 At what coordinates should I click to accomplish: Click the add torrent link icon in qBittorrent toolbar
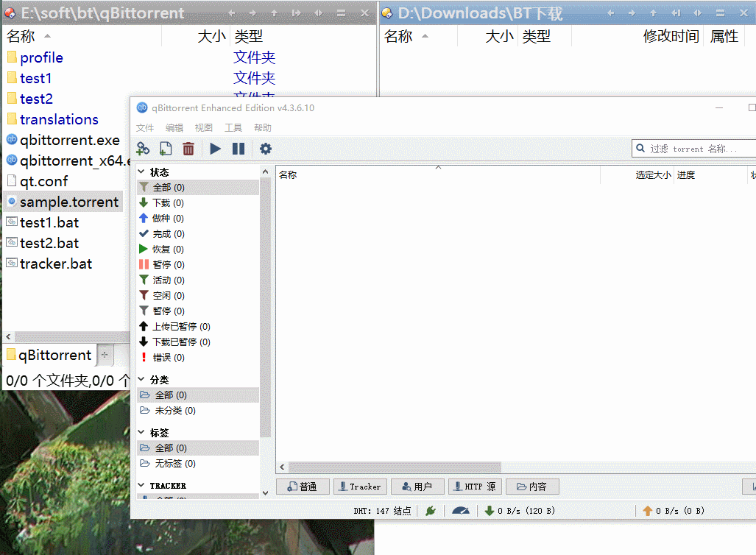click(x=143, y=149)
